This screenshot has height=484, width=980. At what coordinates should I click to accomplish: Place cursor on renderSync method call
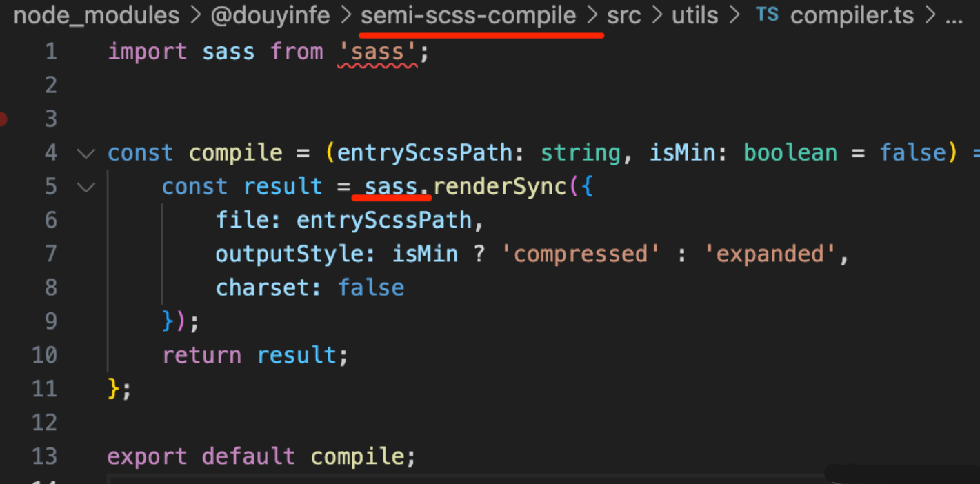coord(499,186)
